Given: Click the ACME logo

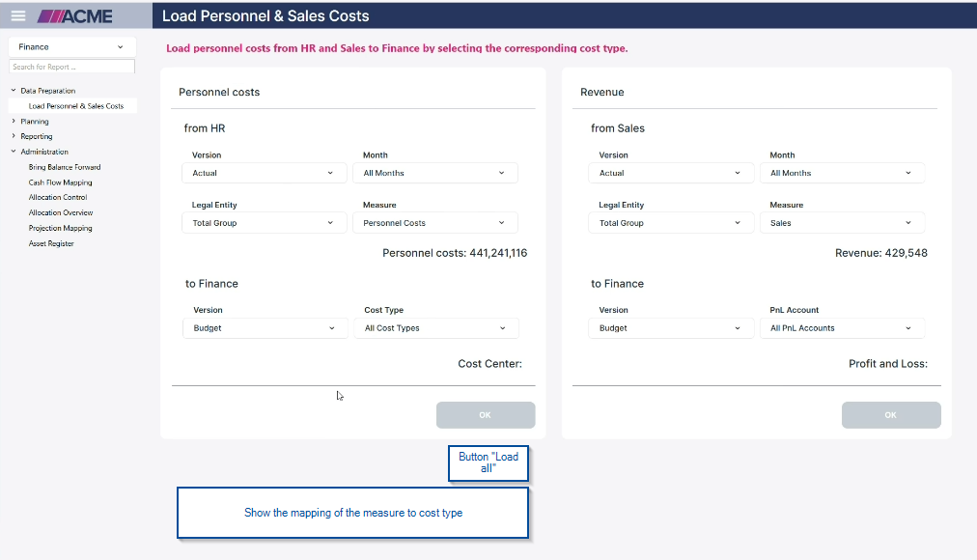Looking at the screenshot, I should pos(75,15).
